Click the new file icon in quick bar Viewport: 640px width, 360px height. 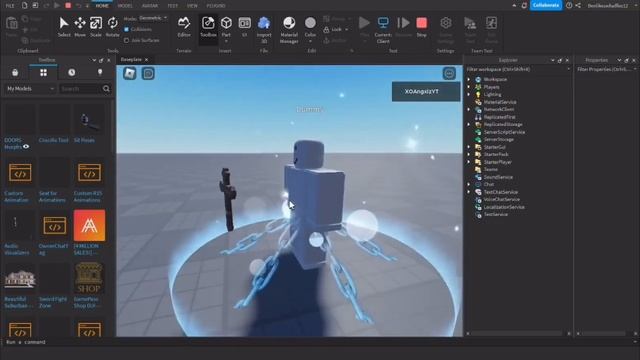tap(25, 5)
